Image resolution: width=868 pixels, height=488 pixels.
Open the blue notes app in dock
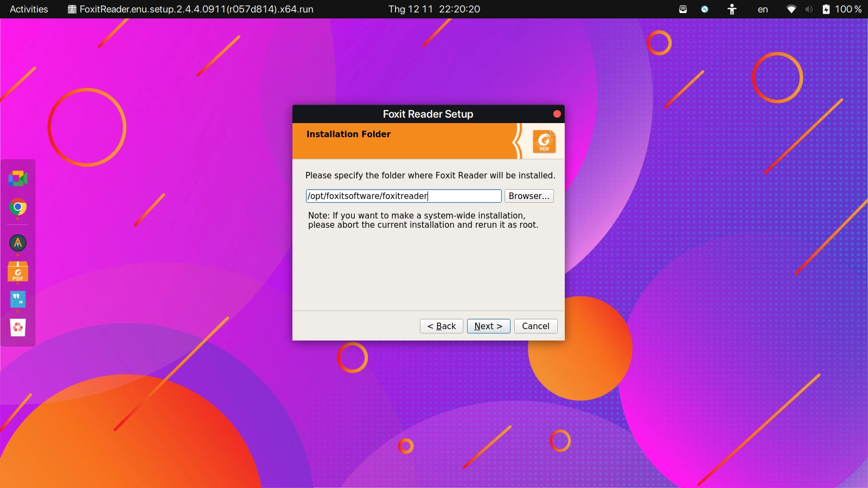click(18, 299)
